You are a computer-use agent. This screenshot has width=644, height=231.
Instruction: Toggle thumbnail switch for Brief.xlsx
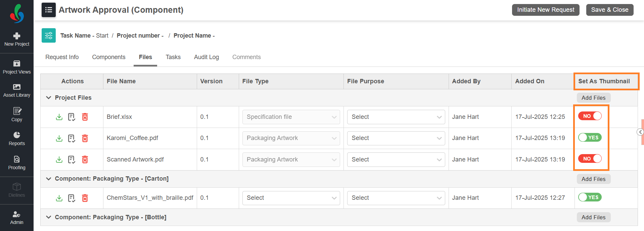590,116
